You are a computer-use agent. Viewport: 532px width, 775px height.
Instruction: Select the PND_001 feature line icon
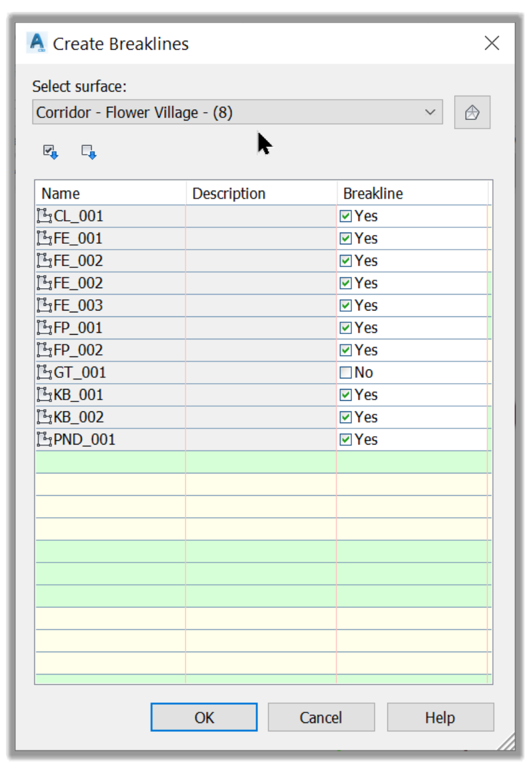(x=44, y=440)
